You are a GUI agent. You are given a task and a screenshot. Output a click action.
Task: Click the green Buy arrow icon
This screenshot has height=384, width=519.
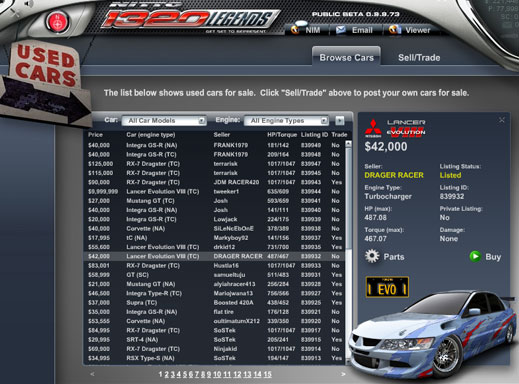475,256
